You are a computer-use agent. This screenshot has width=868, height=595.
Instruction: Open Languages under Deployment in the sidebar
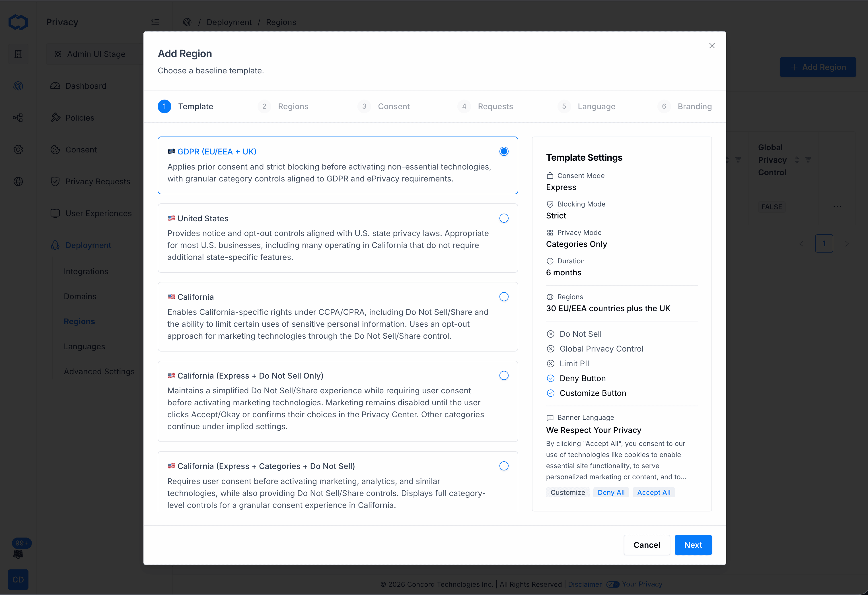pyautogui.click(x=84, y=346)
